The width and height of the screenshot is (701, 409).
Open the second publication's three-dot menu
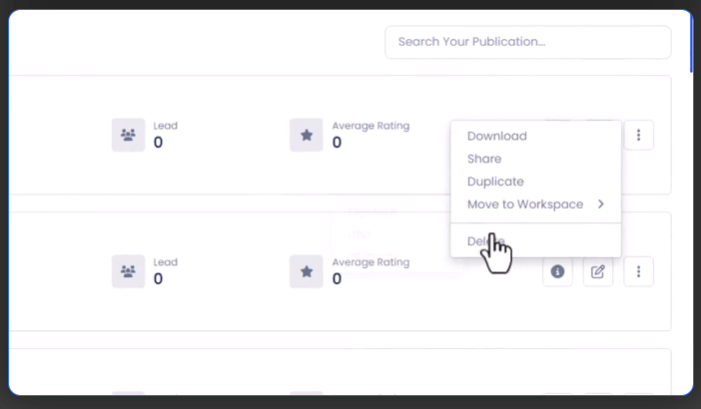[638, 271]
